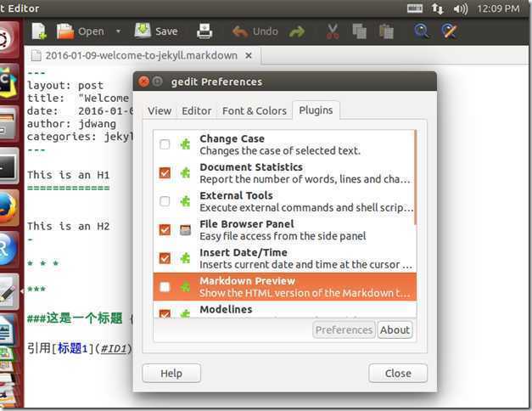Screen dimensions: 532x411
Task: Click the plugin Preferences button
Action: (x=344, y=329)
